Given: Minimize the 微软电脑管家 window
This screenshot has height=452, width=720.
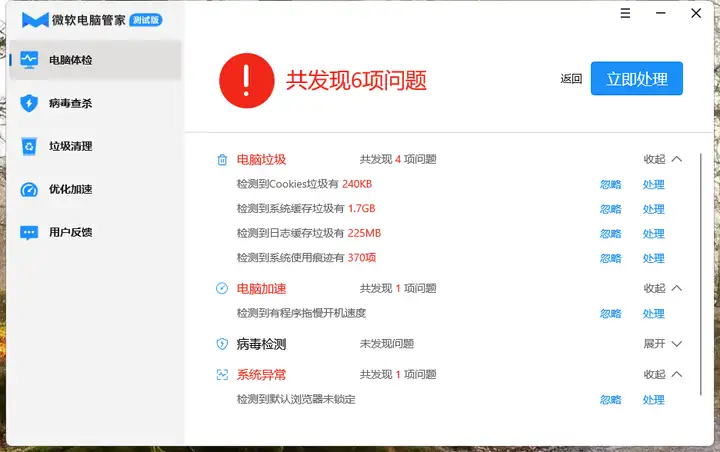Looking at the screenshot, I should (x=660, y=13).
